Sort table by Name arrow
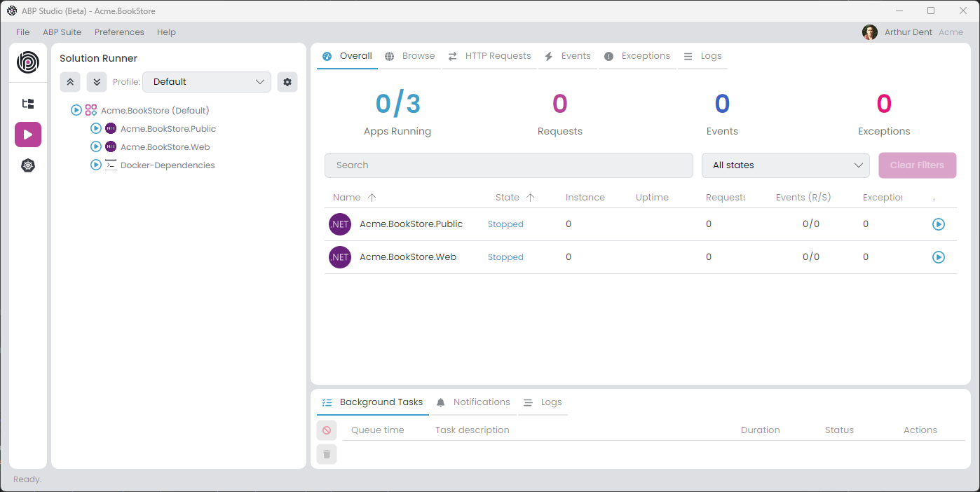 click(x=372, y=197)
